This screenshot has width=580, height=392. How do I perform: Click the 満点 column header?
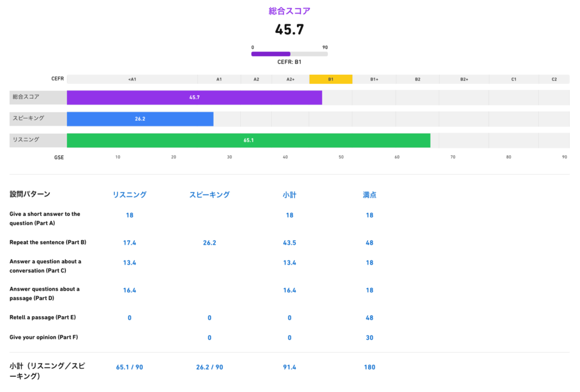click(369, 195)
